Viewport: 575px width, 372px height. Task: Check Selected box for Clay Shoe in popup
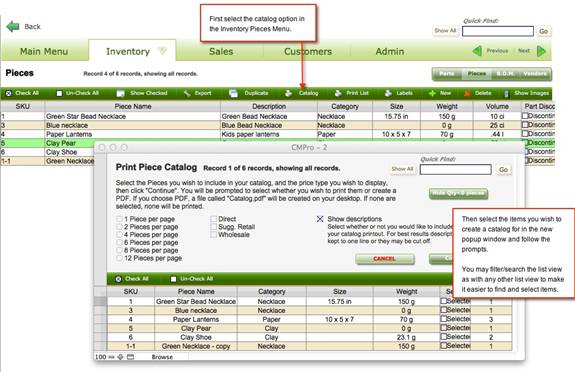pos(443,337)
